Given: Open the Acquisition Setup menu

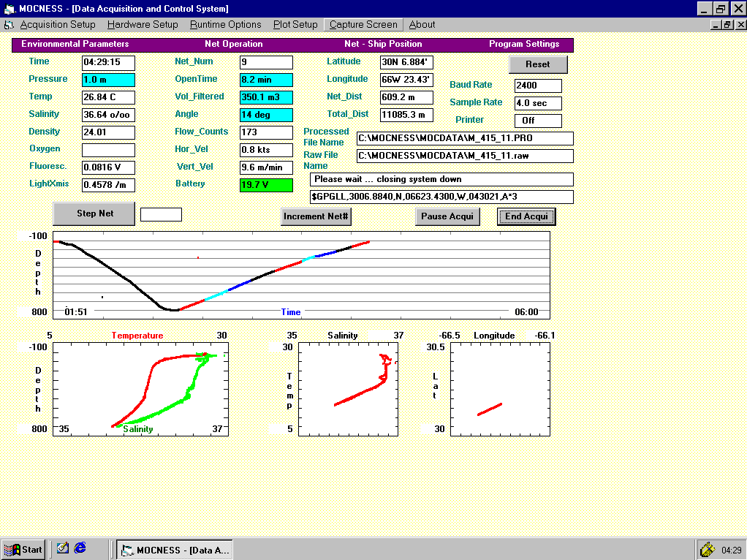Looking at the screenshot, I should pos(58,25).
